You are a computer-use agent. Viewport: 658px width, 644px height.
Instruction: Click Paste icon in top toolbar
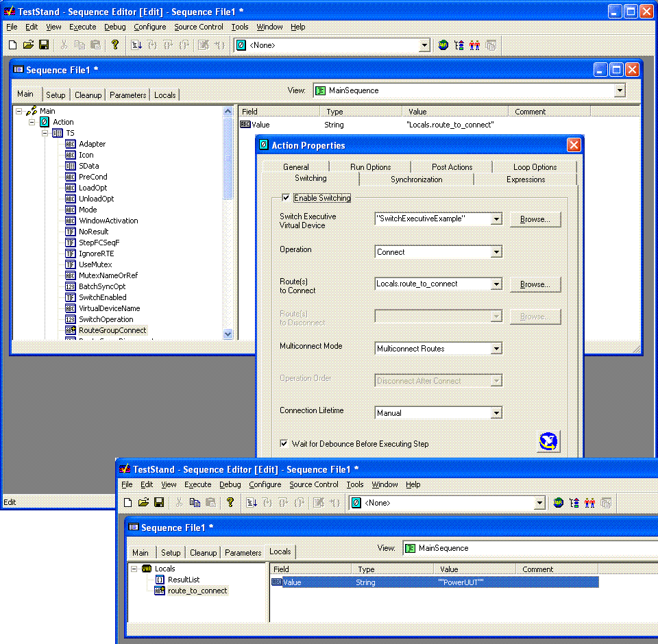[x=96, y=45]
